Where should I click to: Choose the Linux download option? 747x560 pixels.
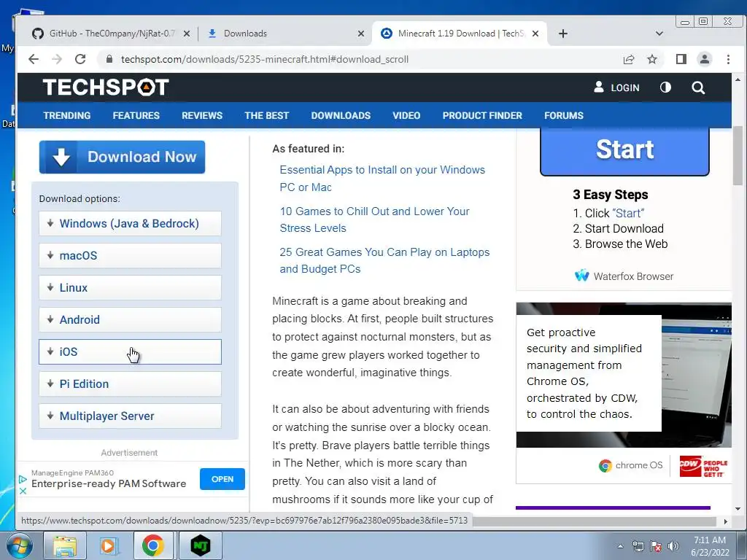point(130,287)
